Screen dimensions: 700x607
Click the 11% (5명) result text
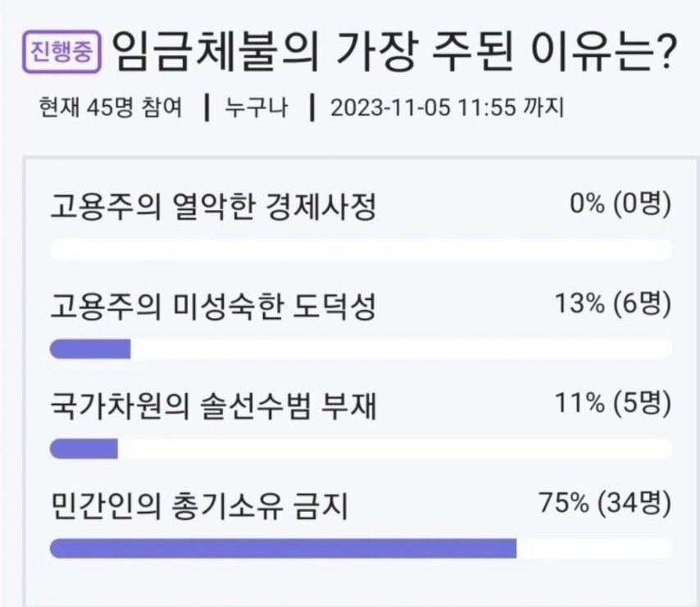pyautogui.click(x=613, y=403)
